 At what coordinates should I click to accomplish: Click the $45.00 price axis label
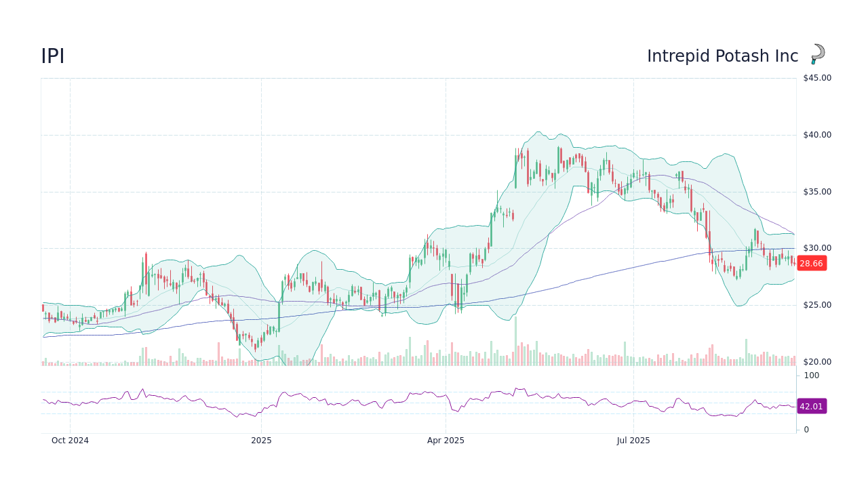(x=816, y=77)
